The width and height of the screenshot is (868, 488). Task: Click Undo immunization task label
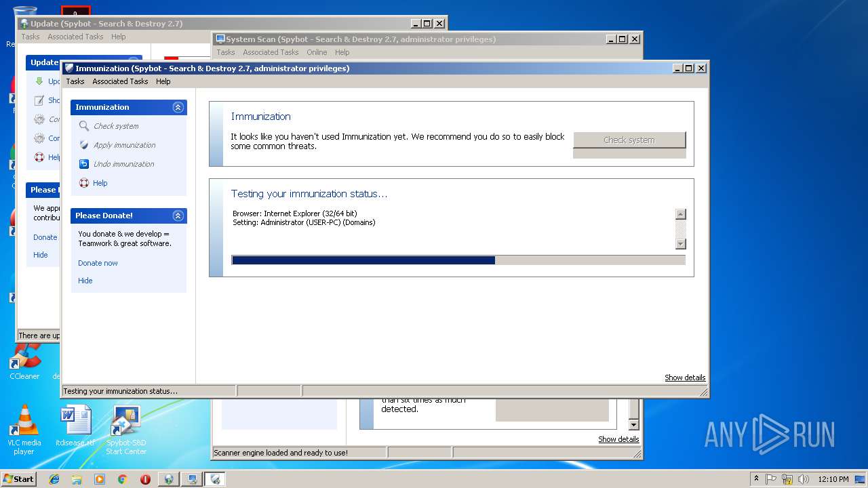coord(124,164)
